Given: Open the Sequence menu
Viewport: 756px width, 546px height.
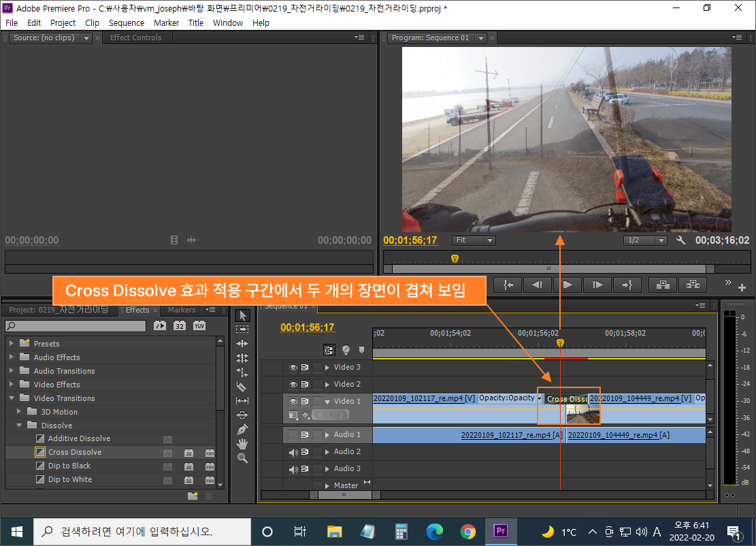Looking at the screenshot, I should [127, 22].
